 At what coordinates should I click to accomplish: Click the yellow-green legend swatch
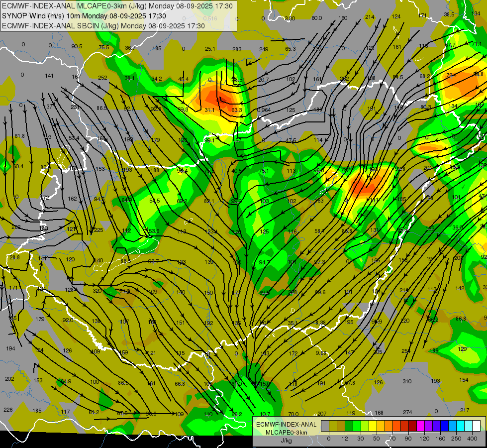pos(365,426)
